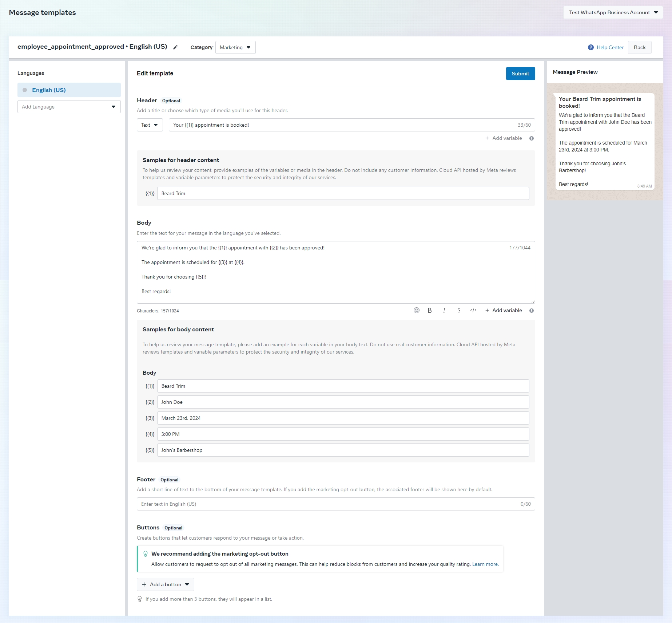Expand the Add Language dropdown
The width and height of the screenshot is (672, 623).
69,107
